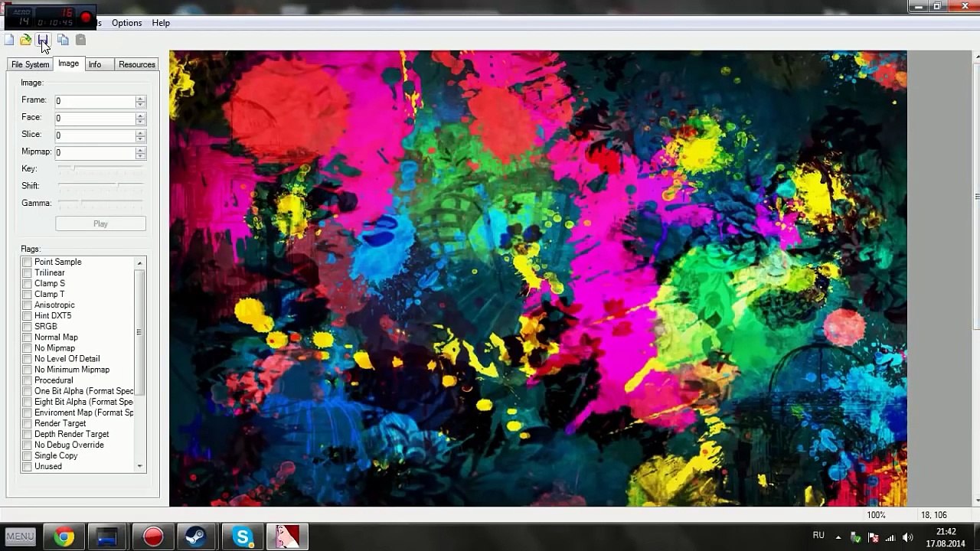
Task: Open the Resources tab
Action: click(x=137, y=64)
